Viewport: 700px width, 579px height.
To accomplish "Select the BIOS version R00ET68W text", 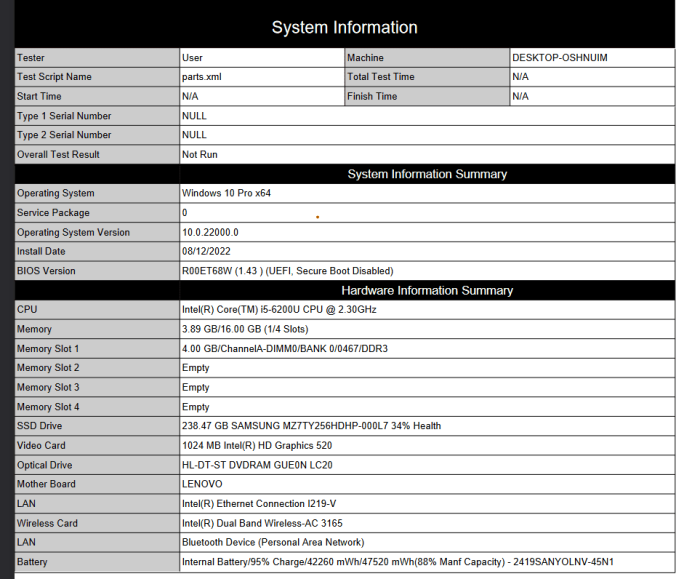I will point(288,271).
